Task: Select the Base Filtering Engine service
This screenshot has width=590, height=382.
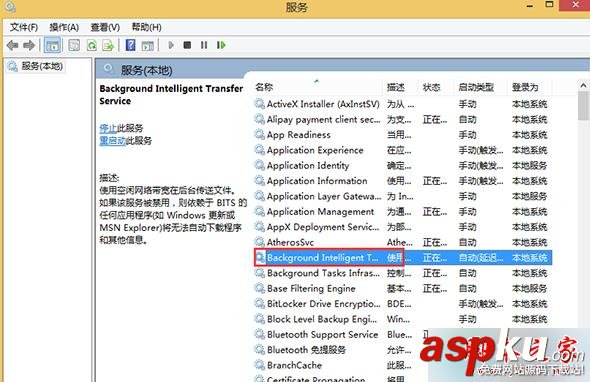Action: [403, 289]
